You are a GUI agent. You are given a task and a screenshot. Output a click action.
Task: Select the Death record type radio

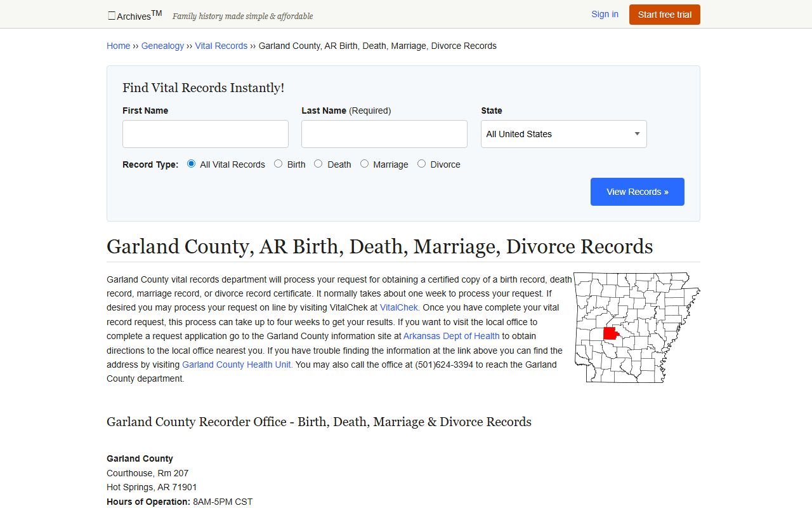point(318,164)
